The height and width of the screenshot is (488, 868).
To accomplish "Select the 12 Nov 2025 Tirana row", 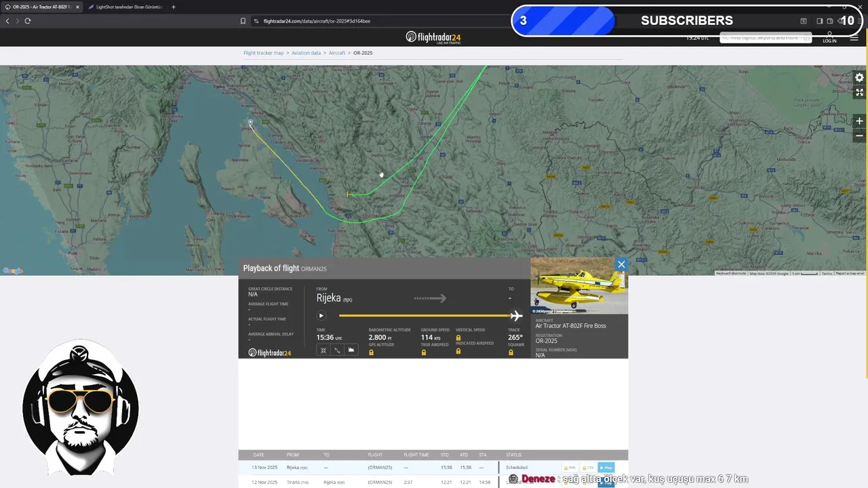I will coord(433,482).
